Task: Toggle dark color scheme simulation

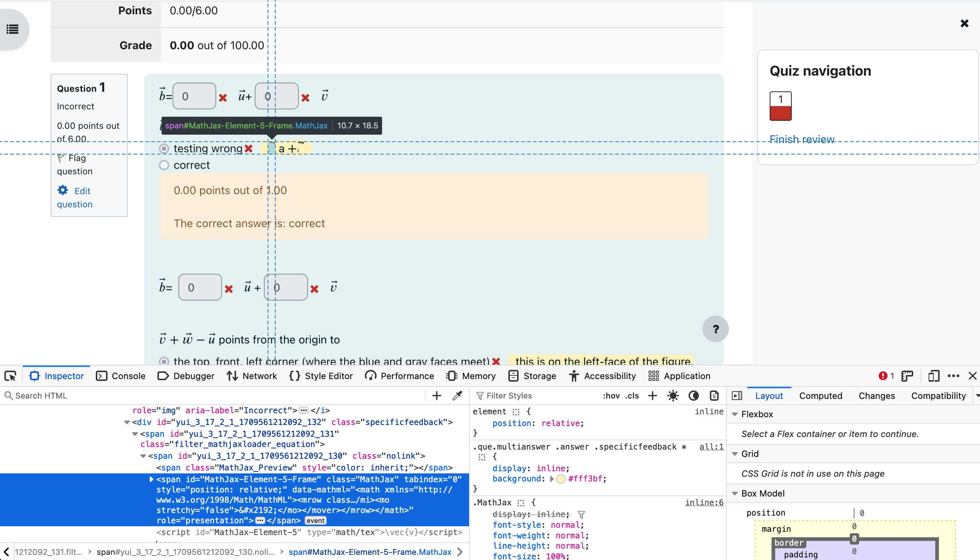Action: click(693, 395)
